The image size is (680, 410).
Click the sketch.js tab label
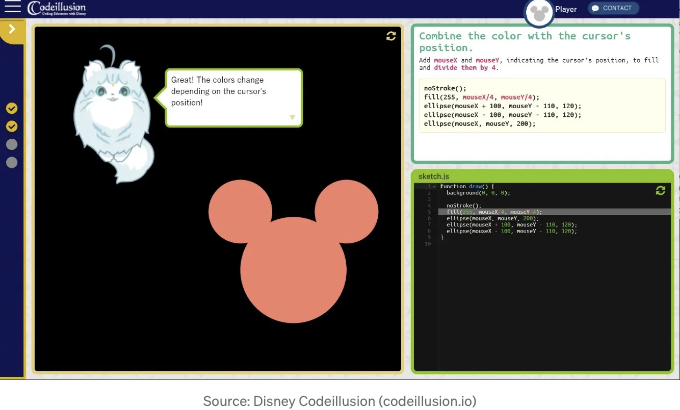pos(434,176)
